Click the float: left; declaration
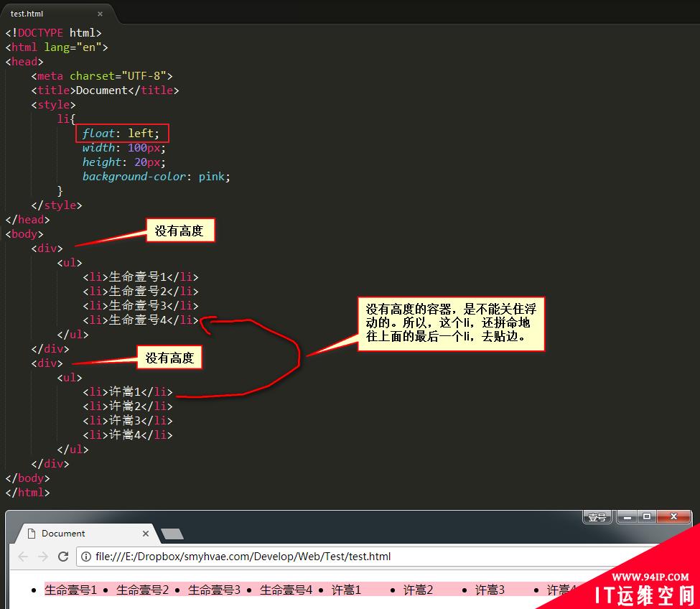Viewport: 700px width, 609px height. 121,133
